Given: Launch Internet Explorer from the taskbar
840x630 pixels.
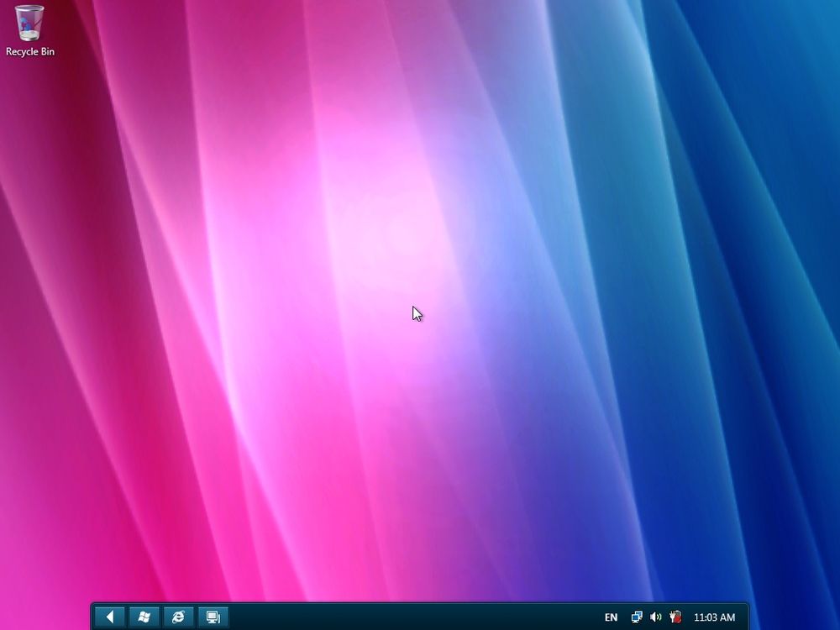Looking at the screenshot, I should tap(178, 617).
